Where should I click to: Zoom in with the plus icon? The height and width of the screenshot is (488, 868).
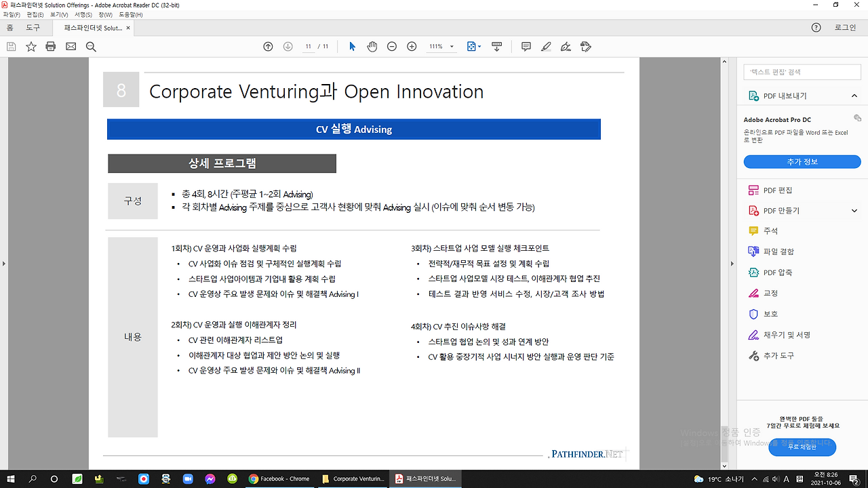pos(412,47)
